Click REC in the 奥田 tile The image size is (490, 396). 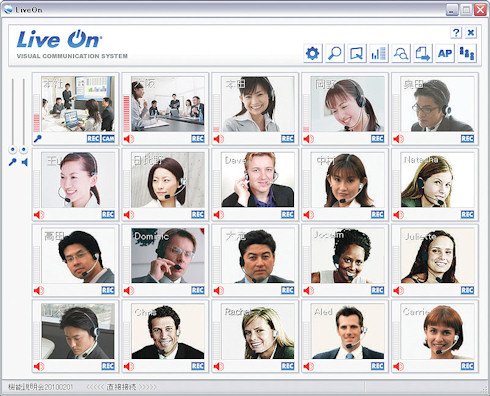[467, 139]
